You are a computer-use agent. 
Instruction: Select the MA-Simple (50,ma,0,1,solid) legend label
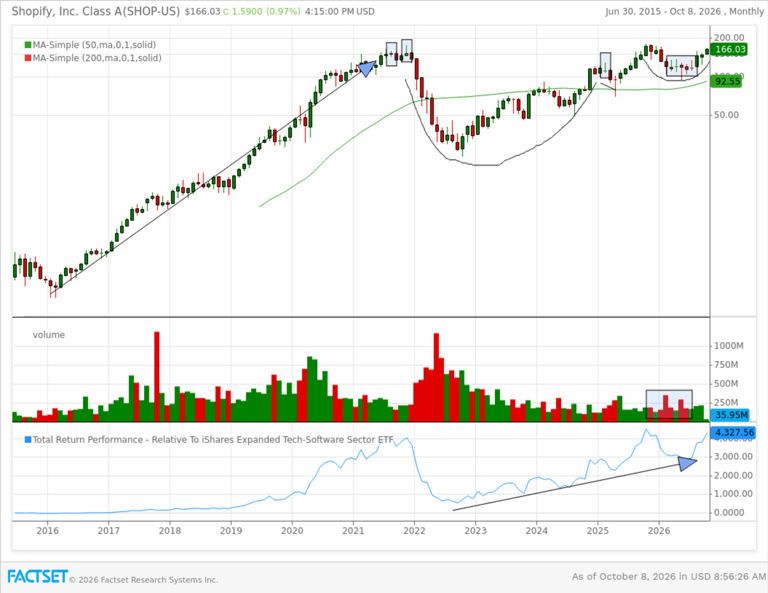point(94,45)
